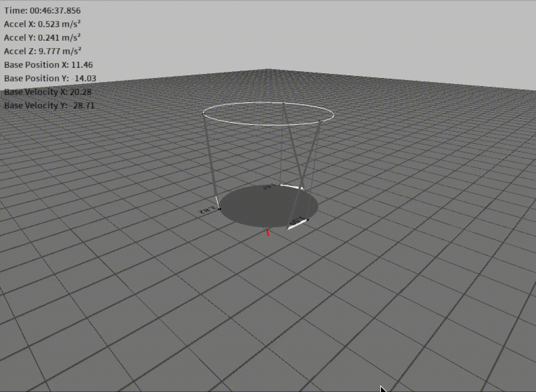Click the Accel Y 0.241 m/s² readout

42,38
